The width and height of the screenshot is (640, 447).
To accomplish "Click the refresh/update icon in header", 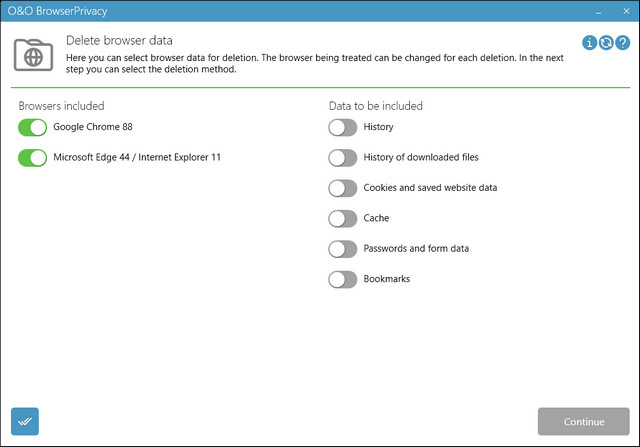I will [606, 43].
